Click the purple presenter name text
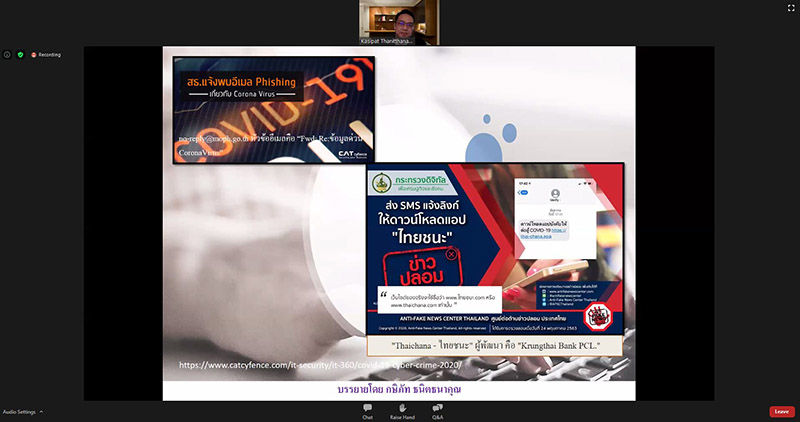Image resolution: width=800 pixels, height=422 pixels. pyautogui.click(x=400, y=386)
